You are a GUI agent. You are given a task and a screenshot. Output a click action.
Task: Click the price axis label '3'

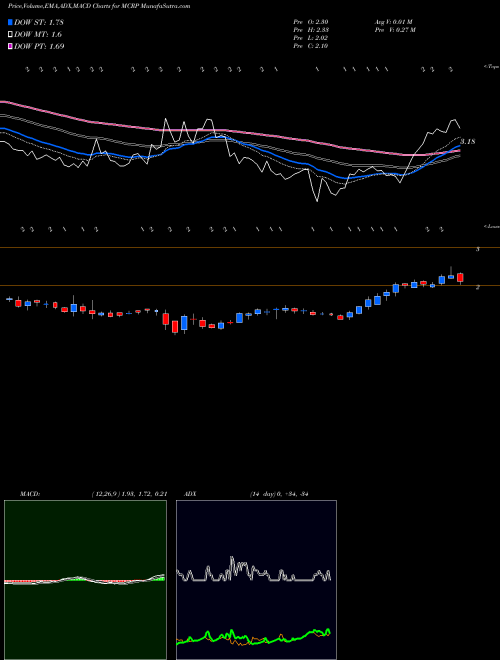pyautogui.click(x=477, y=249)
